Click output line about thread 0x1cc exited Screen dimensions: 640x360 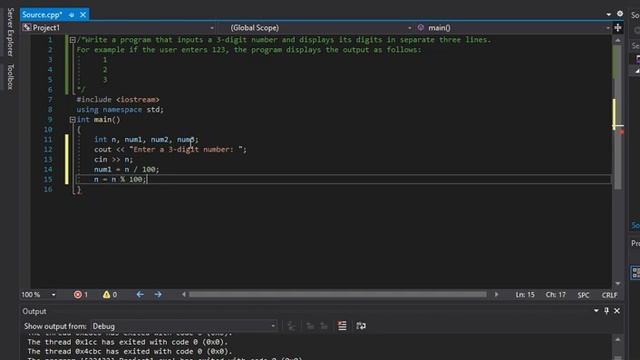[128, 342]
